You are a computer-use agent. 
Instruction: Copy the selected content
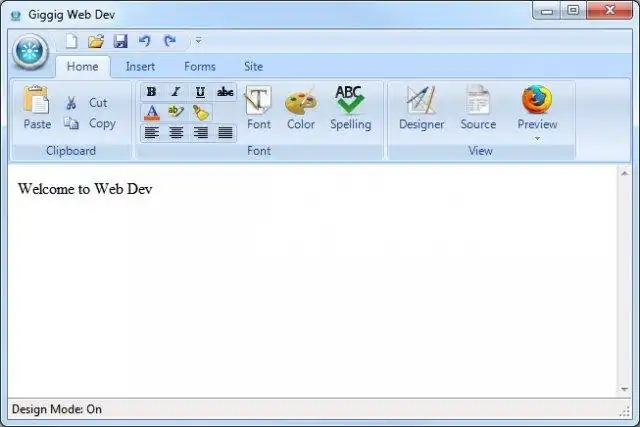point(90,123)
